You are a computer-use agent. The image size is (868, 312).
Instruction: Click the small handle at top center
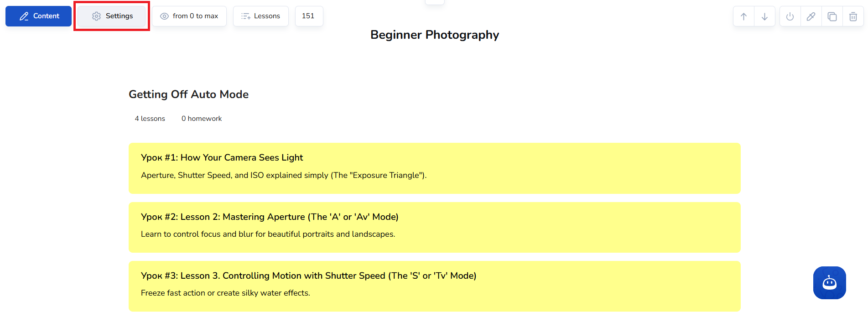coord(434,2)
